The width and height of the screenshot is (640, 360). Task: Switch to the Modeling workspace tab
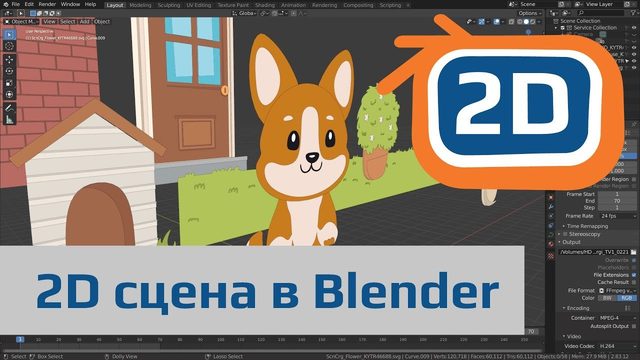pyautogui.click(x=140, y=5)
